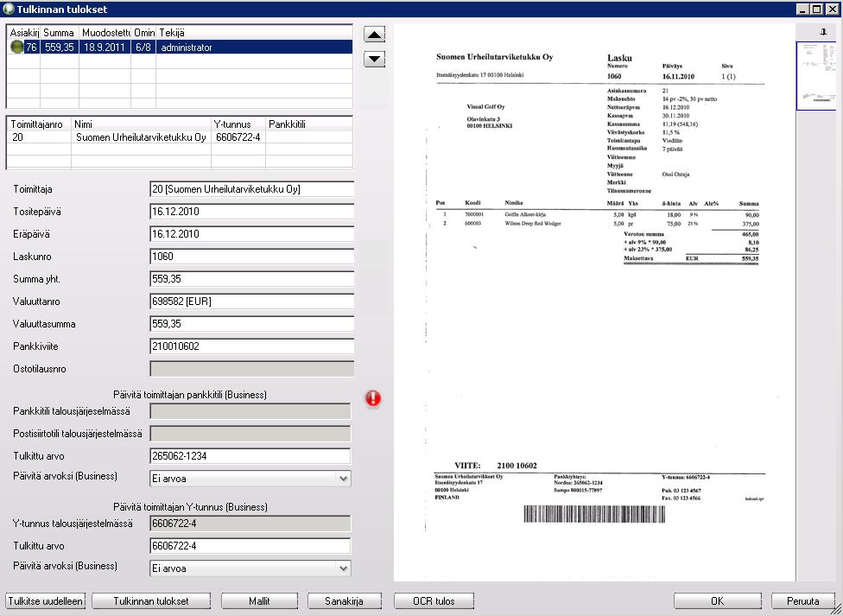Click supplier number '20' cell in supplier table
843x616 pixels.
39,137
